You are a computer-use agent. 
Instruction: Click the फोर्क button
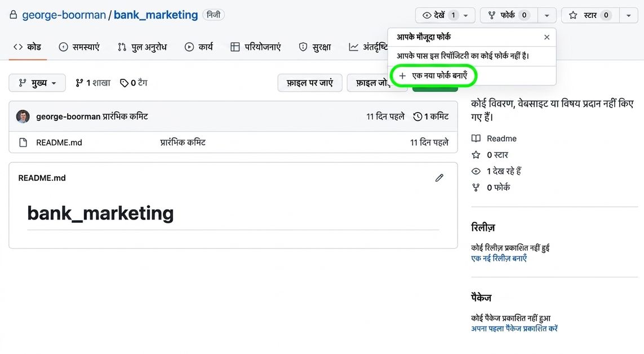point(508,15)
